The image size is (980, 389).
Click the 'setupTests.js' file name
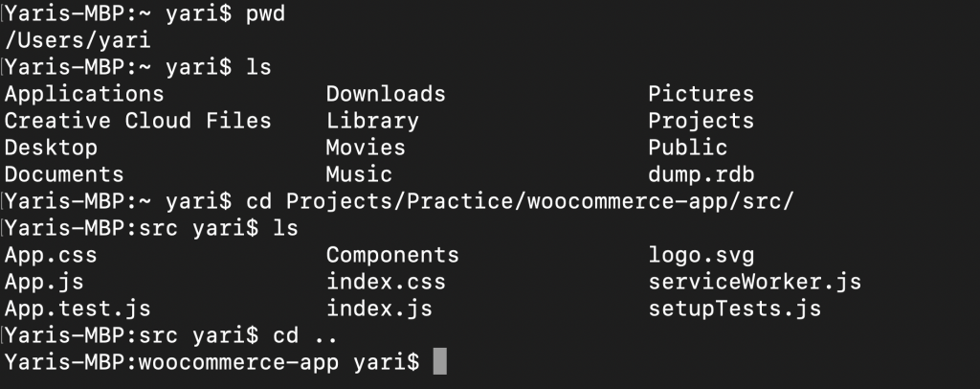pyautogui.click(x=734, y=309)
